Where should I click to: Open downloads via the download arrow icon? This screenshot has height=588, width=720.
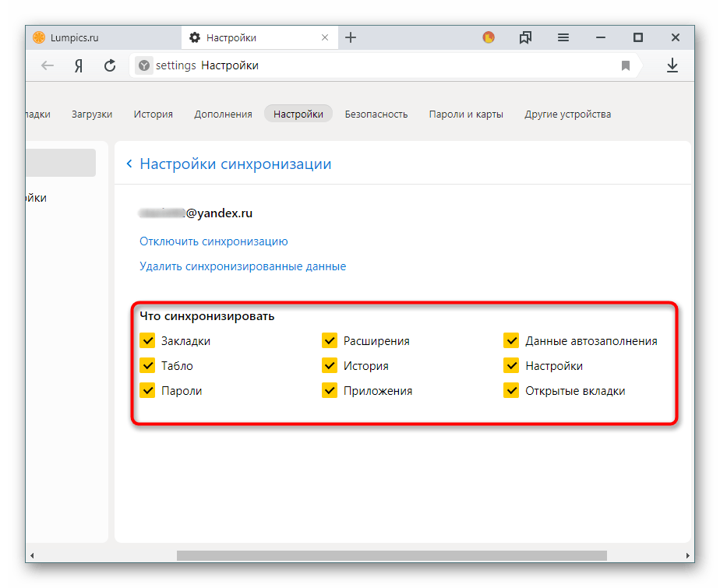pos(672,66)
